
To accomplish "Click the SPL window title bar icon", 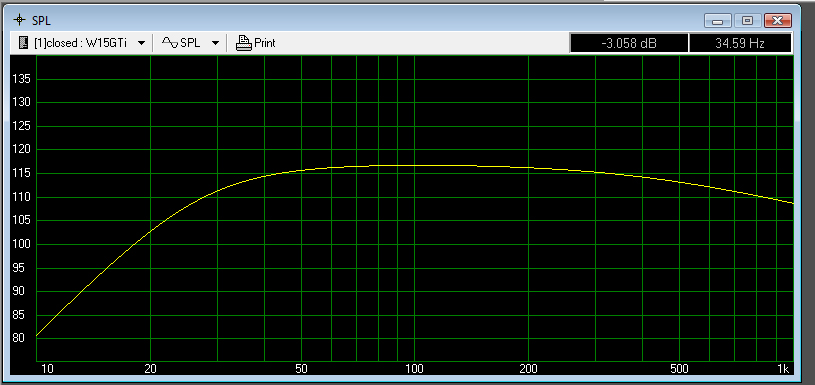I will (x=20, y=20).
